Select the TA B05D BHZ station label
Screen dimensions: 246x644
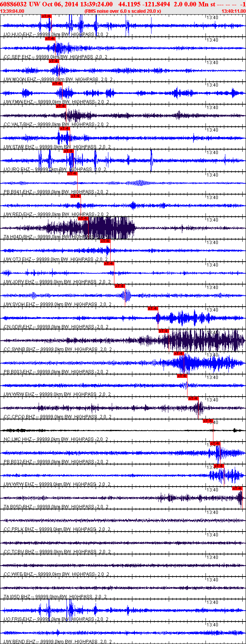point(56,506)
